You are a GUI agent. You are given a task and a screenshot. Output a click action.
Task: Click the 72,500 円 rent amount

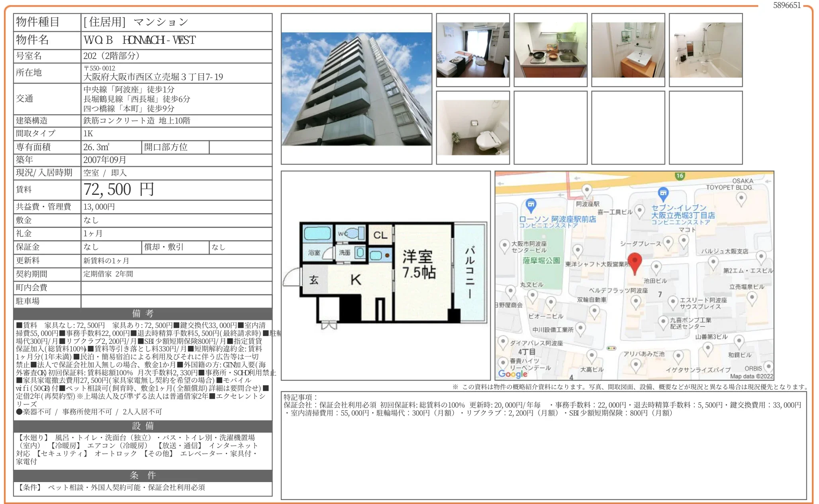click(119, 190)
